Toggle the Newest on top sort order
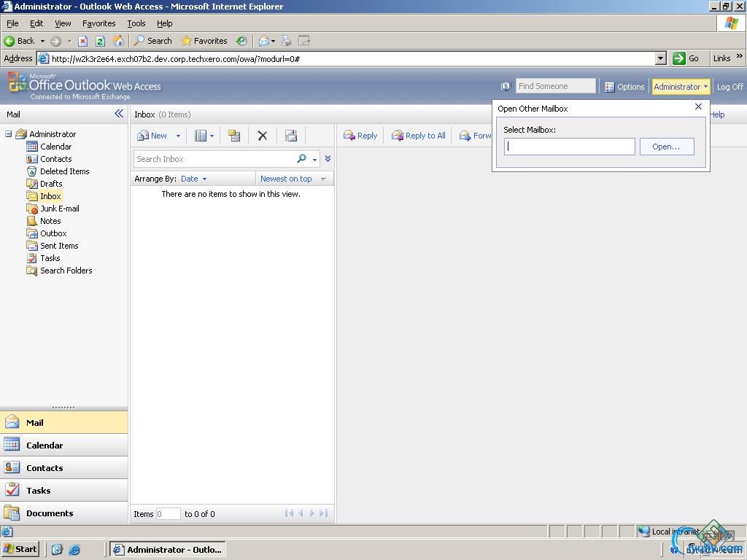 (x=293, y=179)
